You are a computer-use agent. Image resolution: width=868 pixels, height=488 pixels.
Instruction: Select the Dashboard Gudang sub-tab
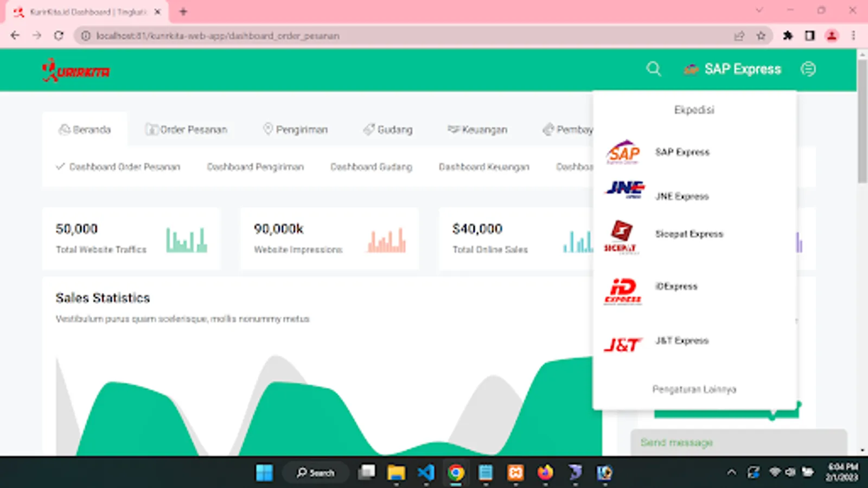[x=372, y=167]
